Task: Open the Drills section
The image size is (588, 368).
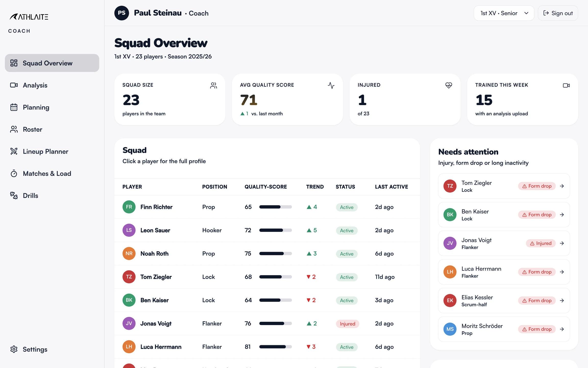Action: pyautogui.click(x=52, y=195)
